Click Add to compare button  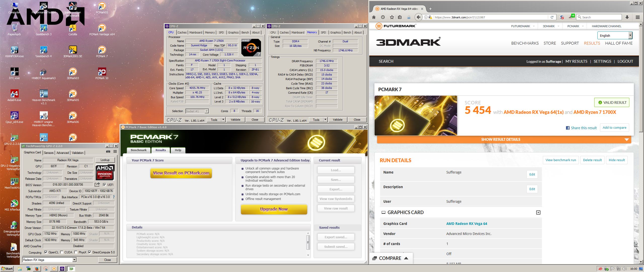coord(614,127)
